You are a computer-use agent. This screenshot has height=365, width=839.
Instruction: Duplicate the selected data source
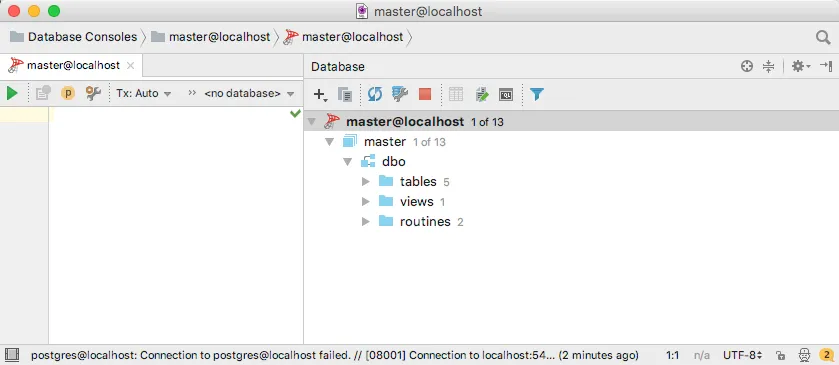pyautogui.click(x=345, y=95)
